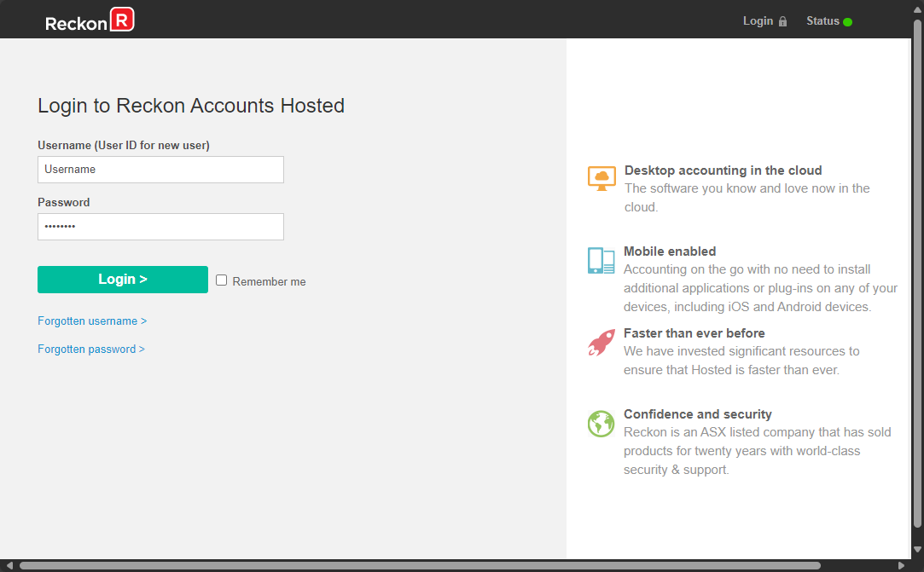
Task: Click the "Desktop accounting in the cloud" heading
Action: click(723, 170)
